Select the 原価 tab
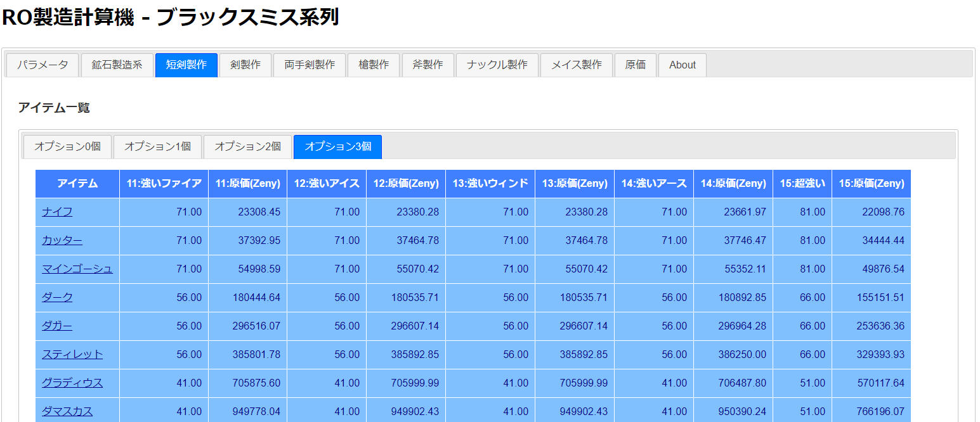This screenshot has width=980, height=422. [x=636, y=65]
